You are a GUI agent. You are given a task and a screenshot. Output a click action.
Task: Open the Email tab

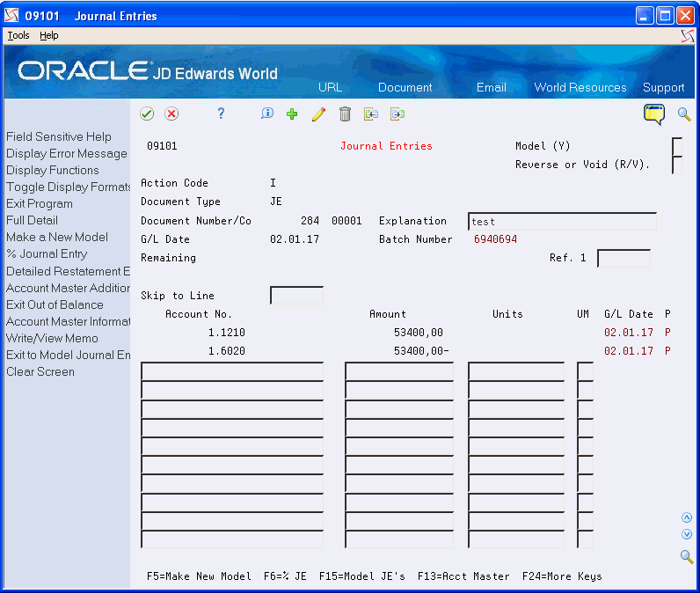click(491, 87)
